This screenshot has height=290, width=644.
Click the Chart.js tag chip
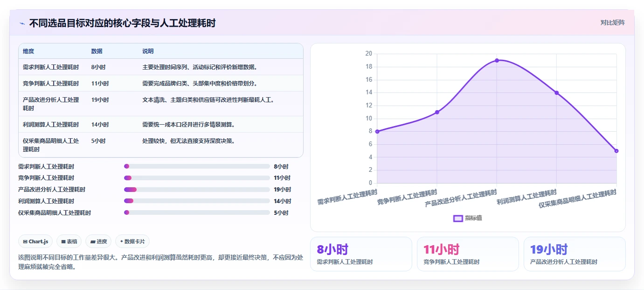click(x=36, y=241)
